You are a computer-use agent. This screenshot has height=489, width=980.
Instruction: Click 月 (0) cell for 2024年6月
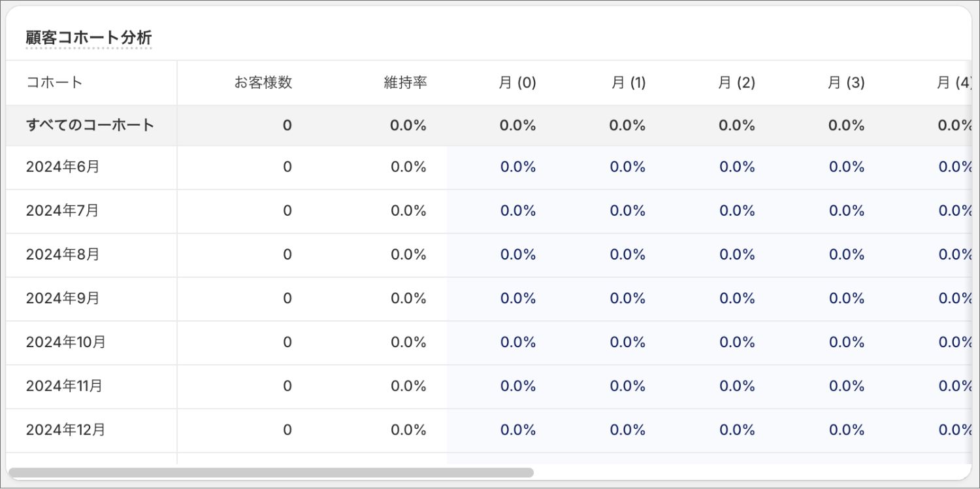tap(518, 167)
